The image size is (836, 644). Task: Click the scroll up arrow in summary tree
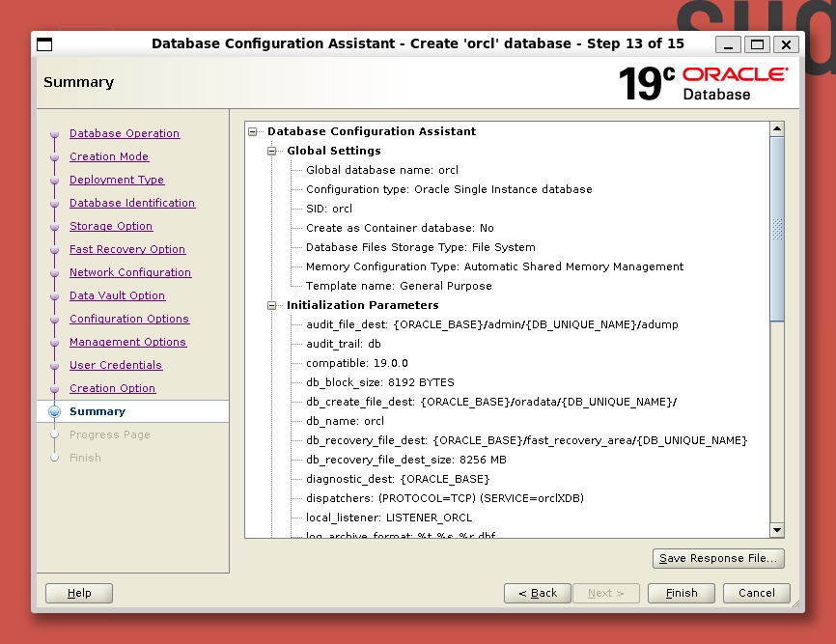coord(777,128)
